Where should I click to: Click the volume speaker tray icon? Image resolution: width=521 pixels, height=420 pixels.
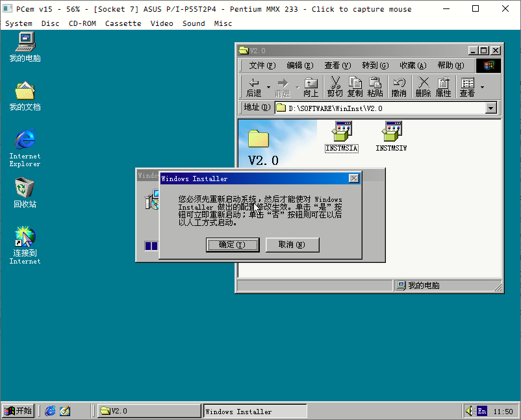[469, 411]
